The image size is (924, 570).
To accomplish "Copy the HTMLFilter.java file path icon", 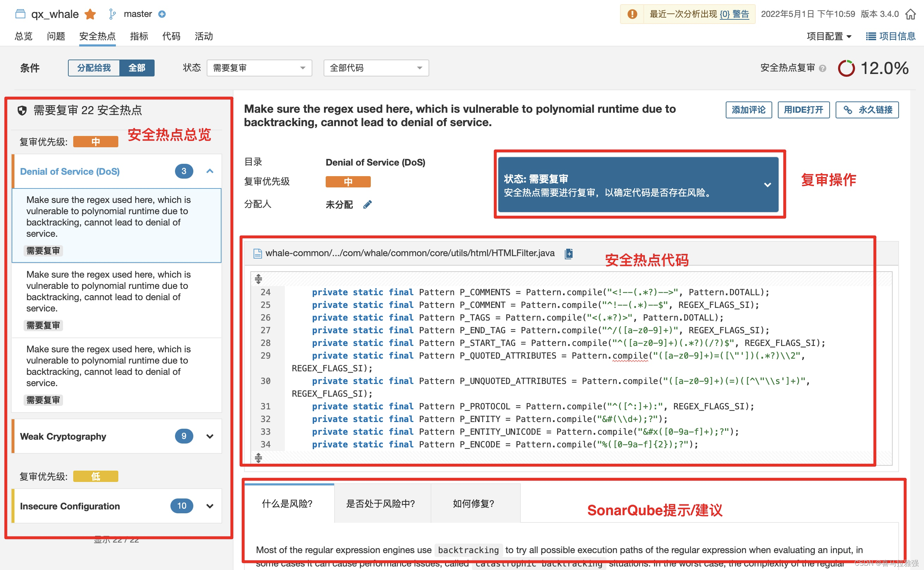I will click(x=569, y=253).
